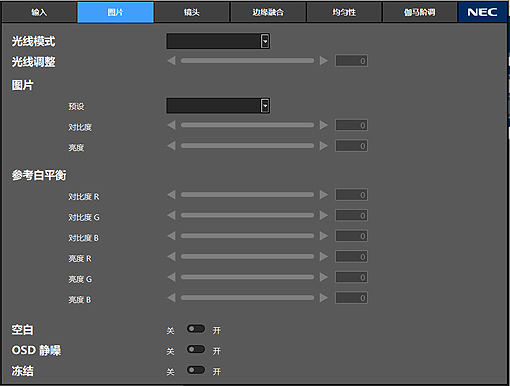The height and width of the screenshot is (386, 510).
Task: Open the 预设 dropdown
Action: (218, 106)
